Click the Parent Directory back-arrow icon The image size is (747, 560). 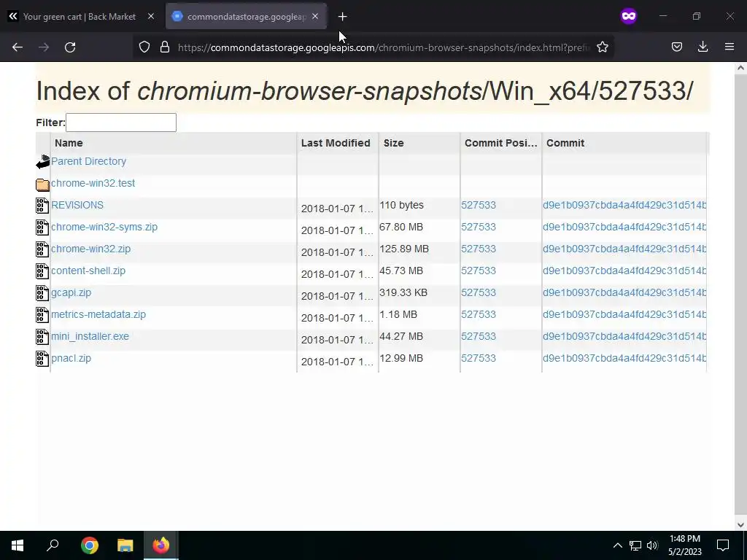(42, 162)
